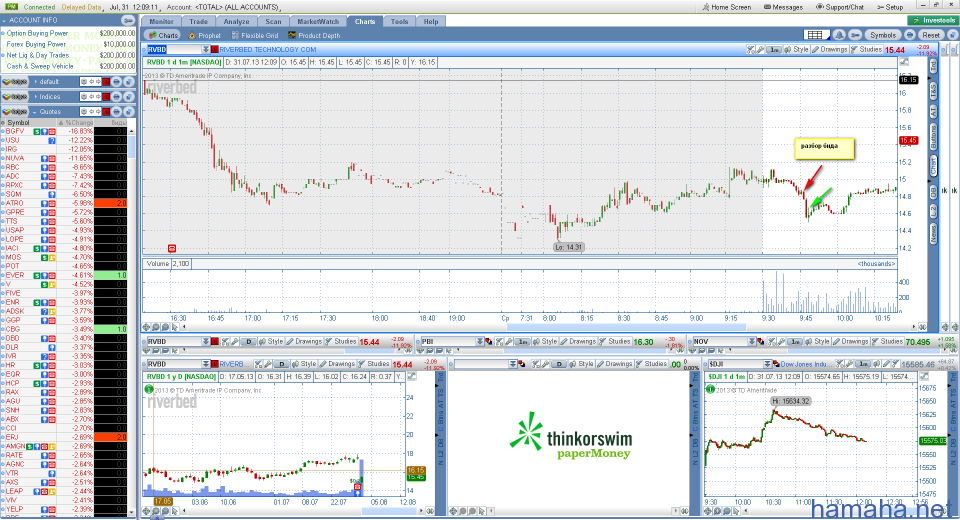This screenshot has height=520, width=960.
Task: Expand the default watchlist gadget
Action: [x=36, y=81]
